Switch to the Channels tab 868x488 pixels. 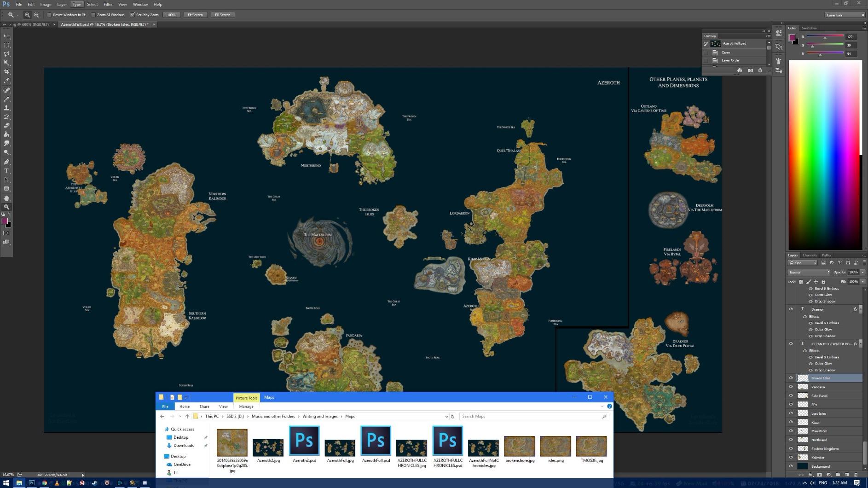coord(810,255)
